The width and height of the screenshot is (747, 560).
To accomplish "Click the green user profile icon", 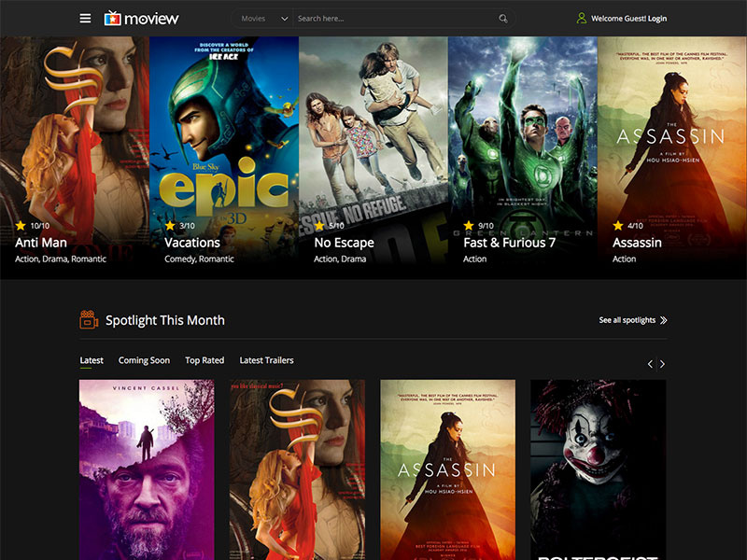I will coord(581,18).
